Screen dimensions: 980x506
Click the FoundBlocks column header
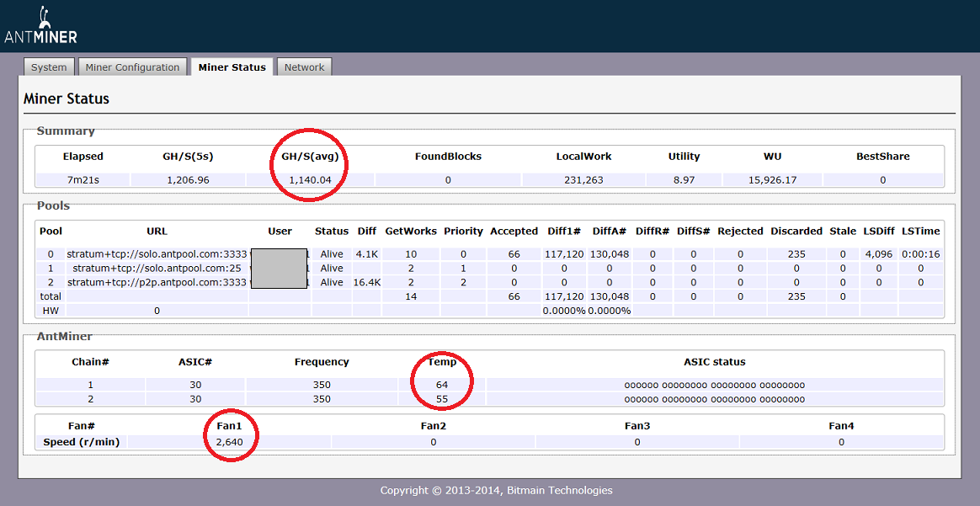coord(448,156)
